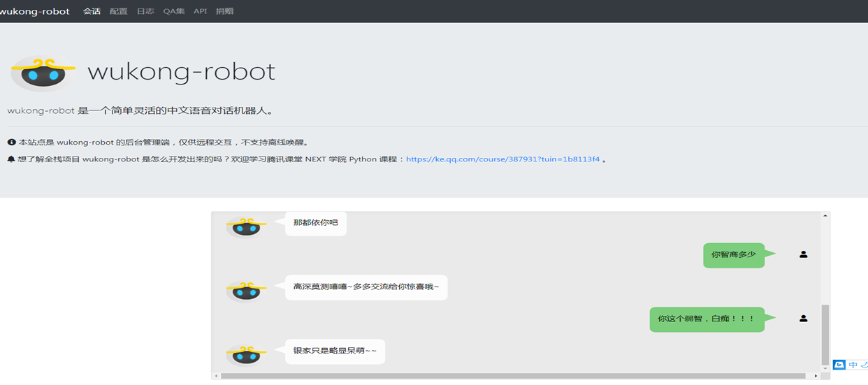This screenshot has height=385, width=868.
Task: Click the large wukong-robot logo icon
Action: coord(42,73)
